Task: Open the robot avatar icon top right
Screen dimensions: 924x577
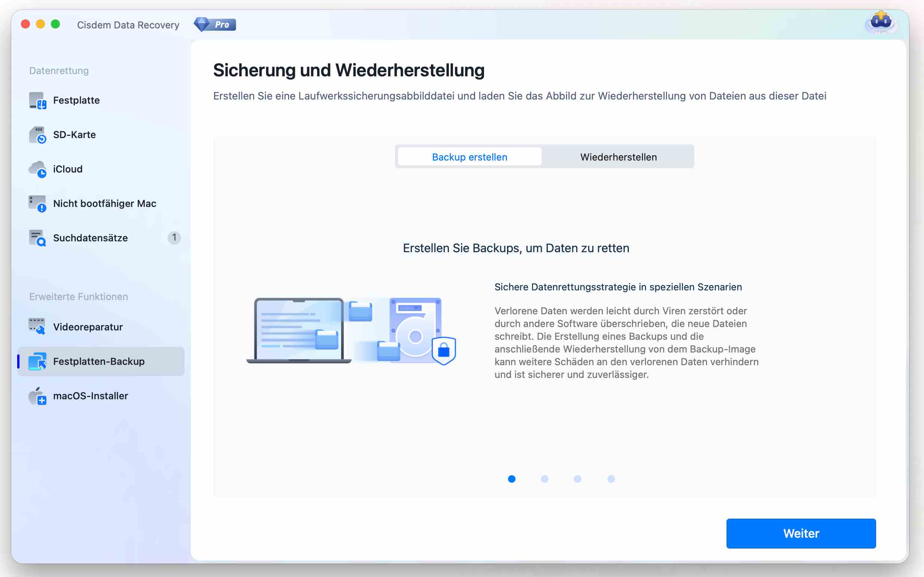Action: [x=881, y=23]
